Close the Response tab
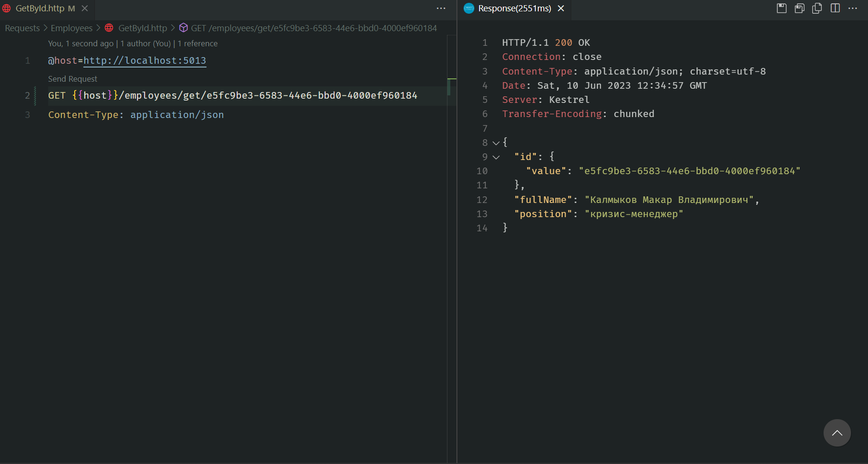This screenshot has width=868, height=464. point(561,8)
